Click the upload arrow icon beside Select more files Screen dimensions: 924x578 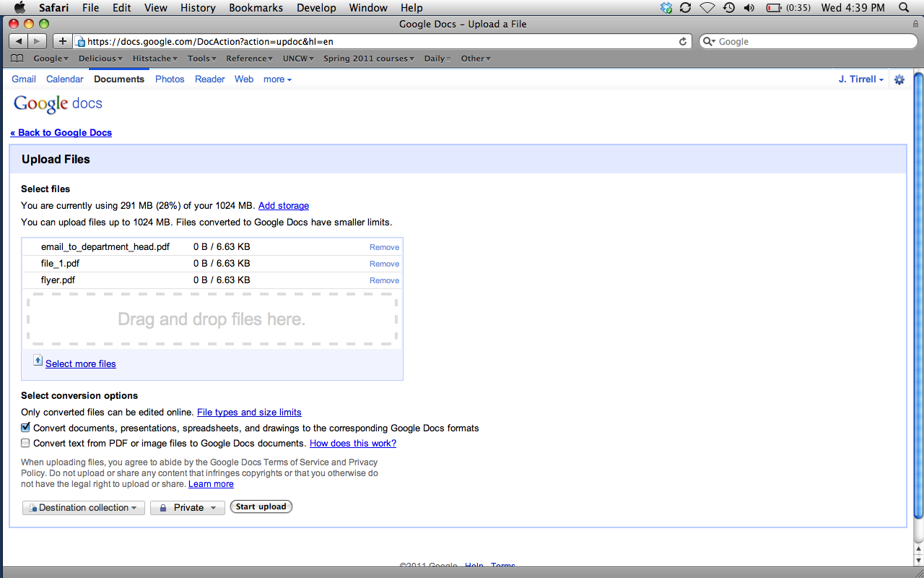[38, 361]
